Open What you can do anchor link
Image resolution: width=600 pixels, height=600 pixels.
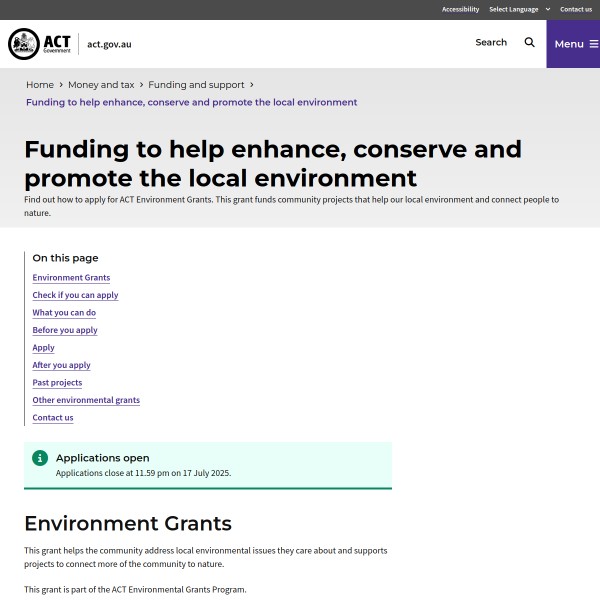(64, 313)
